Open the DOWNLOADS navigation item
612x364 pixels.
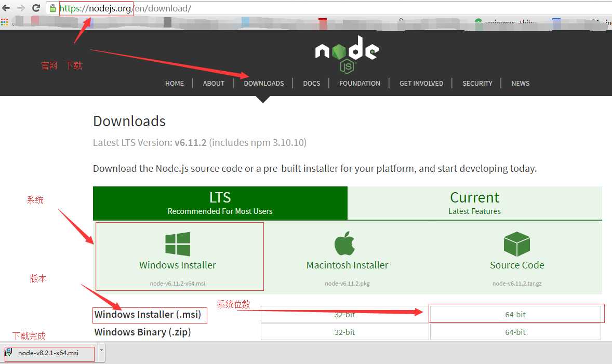(264, 84)
